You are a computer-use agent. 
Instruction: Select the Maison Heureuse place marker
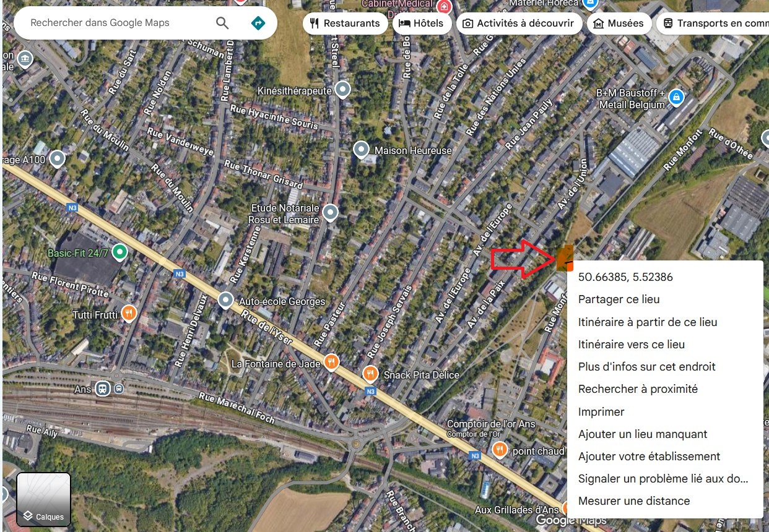click(x=361, y=150)
